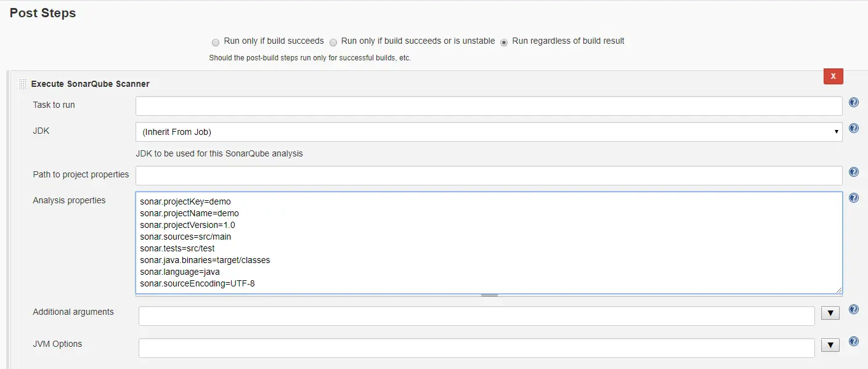Click the JVM Options text box
This screenshot has height=369, width=868.
coord(477,348)
